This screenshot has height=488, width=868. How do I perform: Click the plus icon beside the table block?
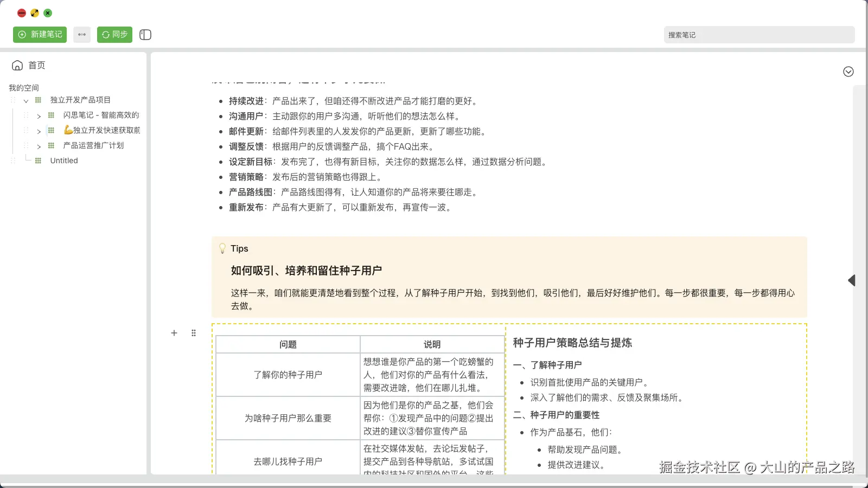(174, 333)
